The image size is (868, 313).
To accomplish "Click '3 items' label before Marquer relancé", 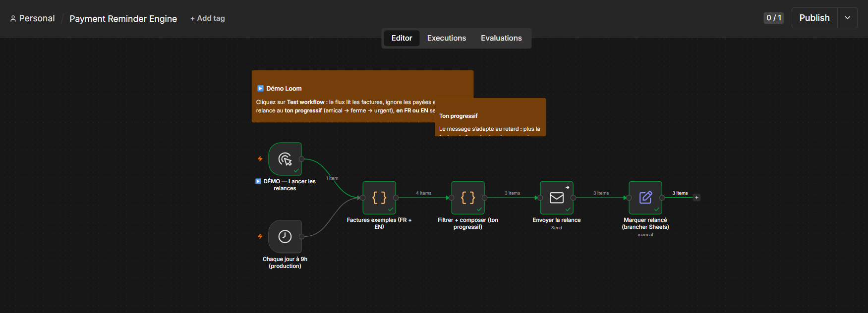I will (601, 193).
